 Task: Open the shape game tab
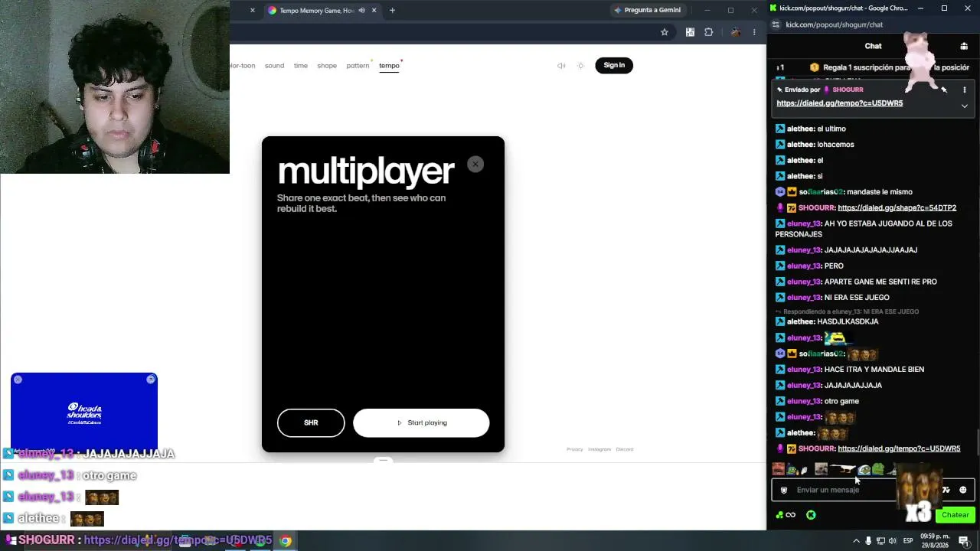pos(327,66)
